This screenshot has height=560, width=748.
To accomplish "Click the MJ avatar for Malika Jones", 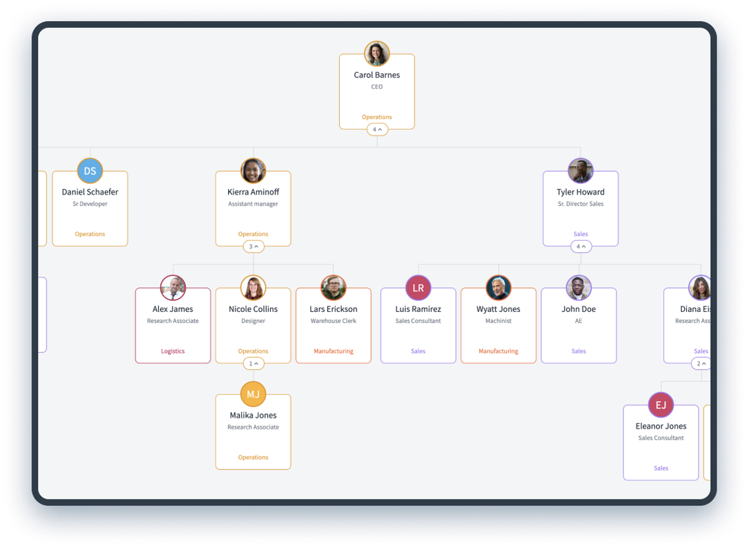I will [x=253, y=394].
